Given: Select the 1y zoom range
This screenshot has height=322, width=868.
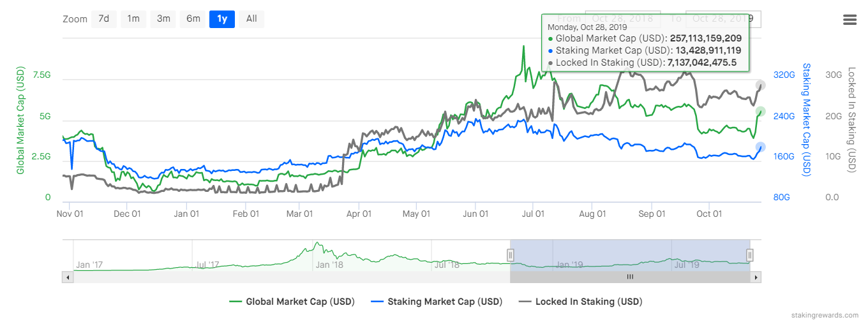Looking at the screenshot, I should click(x=222, y=19).
